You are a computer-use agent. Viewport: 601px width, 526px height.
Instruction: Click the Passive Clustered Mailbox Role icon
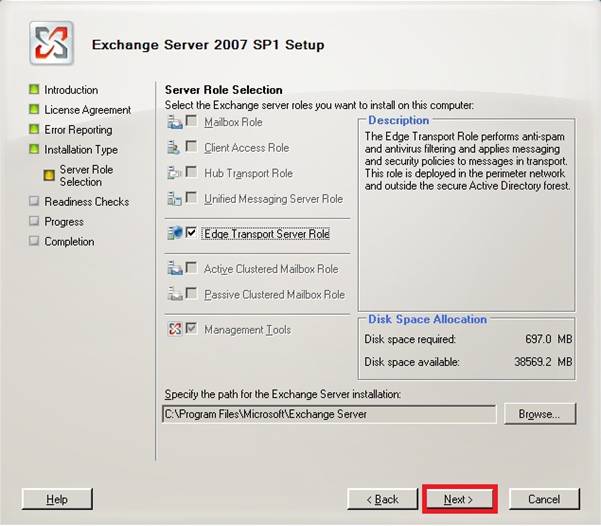pos(175,294)
